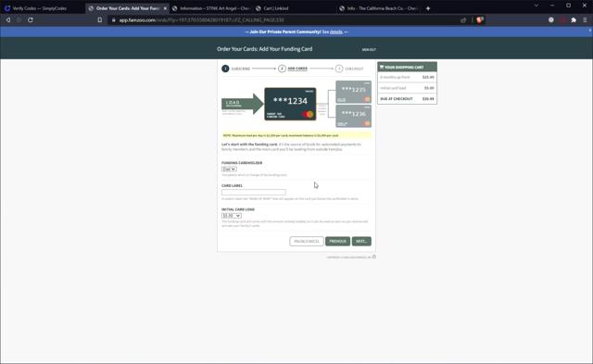Open the Funding Cardholder dropdown
Viewport: 593px width, 364px height.
pos(229,169)
